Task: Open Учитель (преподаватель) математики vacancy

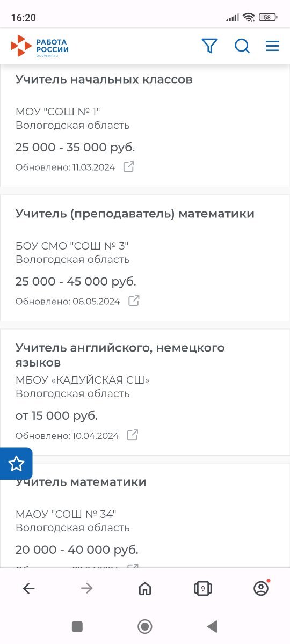Action: click(135, 214)
